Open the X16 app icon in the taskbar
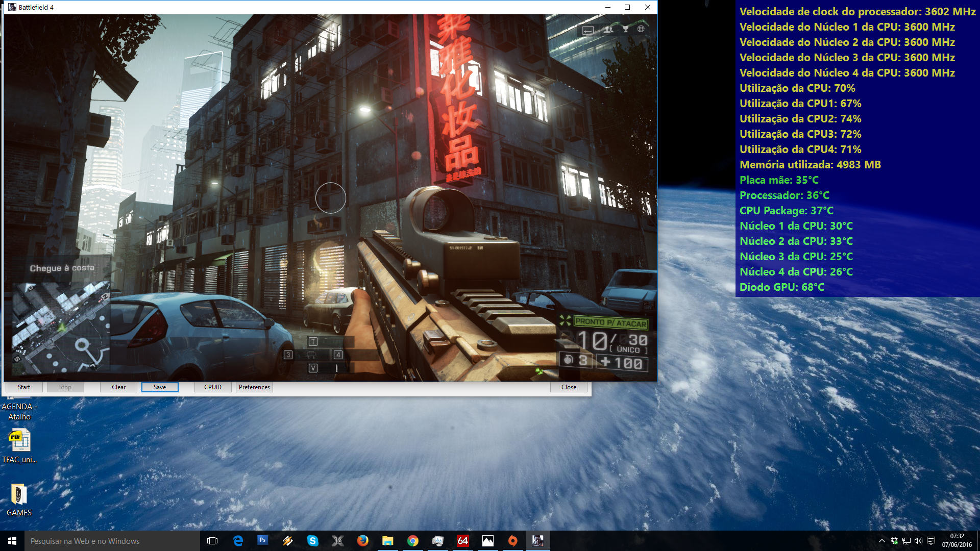 pyautogui.click(x=337, y=541)
